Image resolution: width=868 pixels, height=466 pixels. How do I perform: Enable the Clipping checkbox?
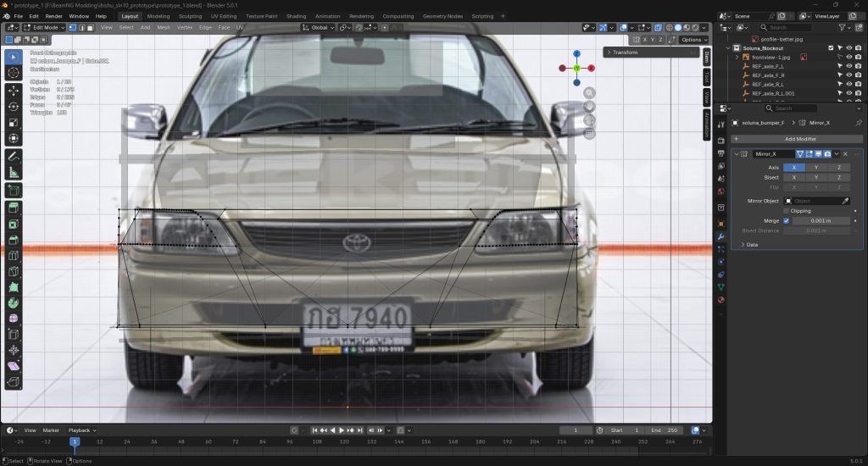pyautogui.click(x=786, y=211)
